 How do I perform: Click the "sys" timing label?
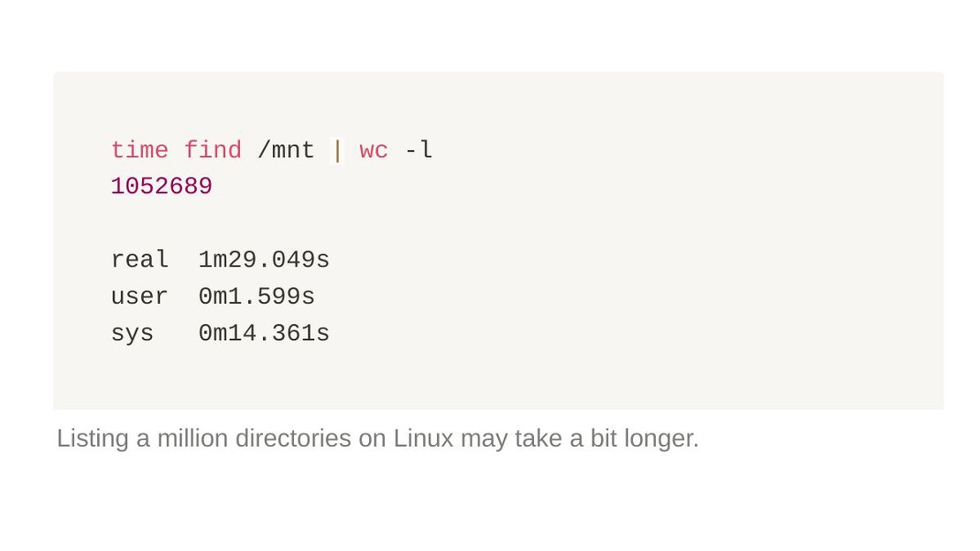click(x=132, y=334)
